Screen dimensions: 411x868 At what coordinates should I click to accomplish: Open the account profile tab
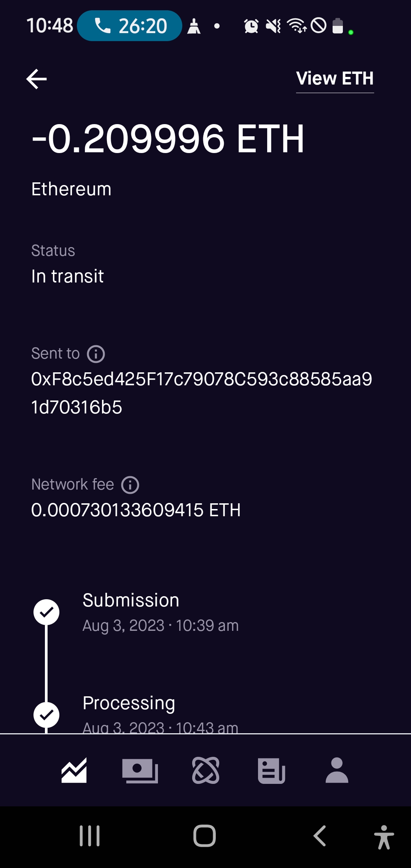(337, 771)
